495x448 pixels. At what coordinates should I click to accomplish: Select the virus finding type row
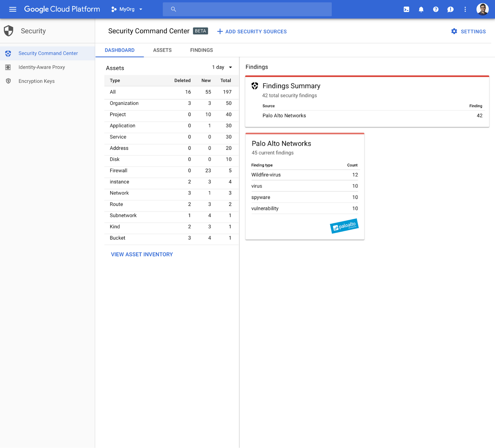304,186
